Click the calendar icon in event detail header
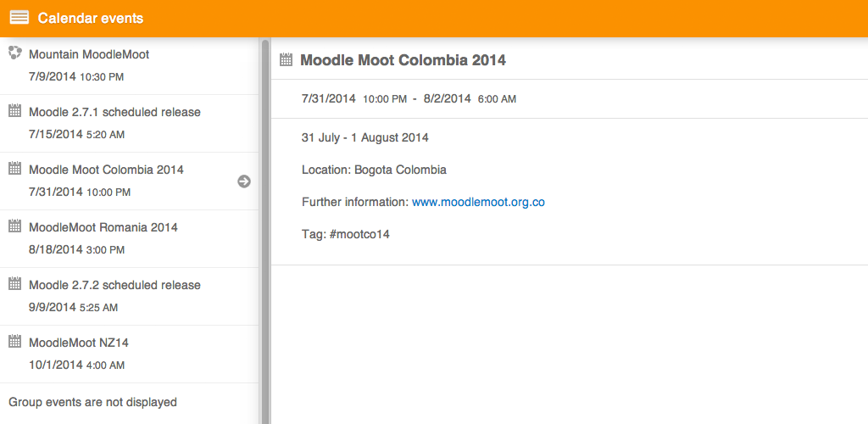 (x=286, y=59)
